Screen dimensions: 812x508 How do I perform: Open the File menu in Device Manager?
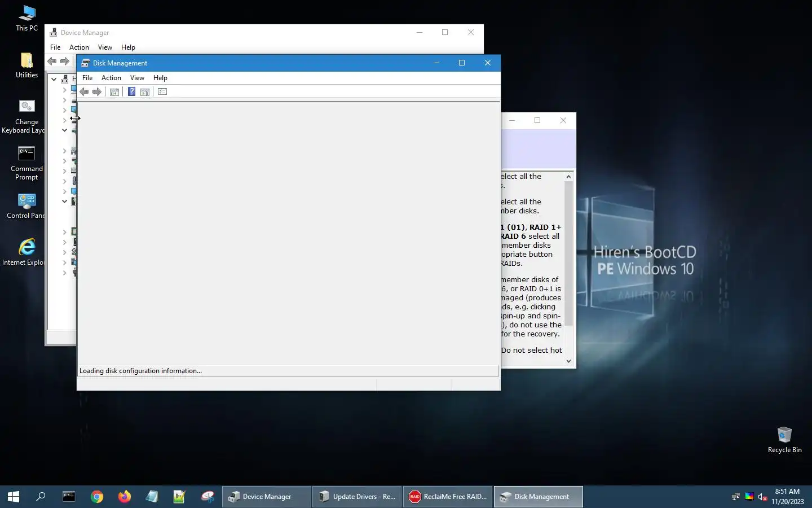(55, 47)
